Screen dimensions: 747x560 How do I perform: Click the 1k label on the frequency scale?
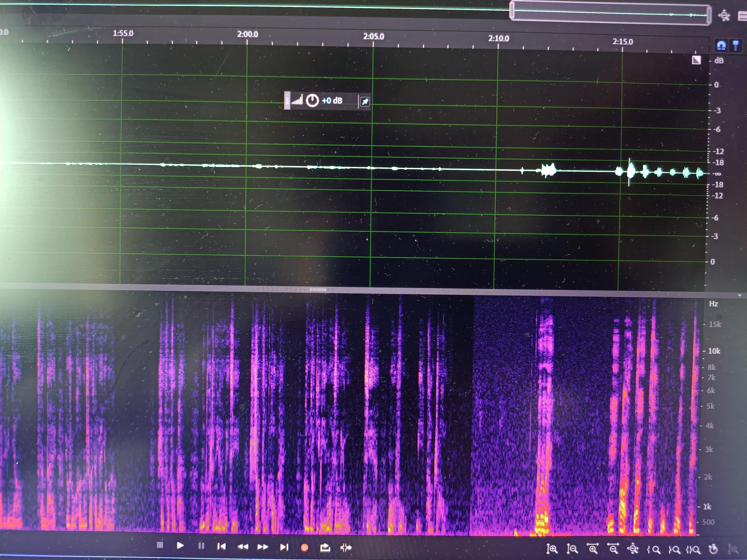[x=707, y=507]
